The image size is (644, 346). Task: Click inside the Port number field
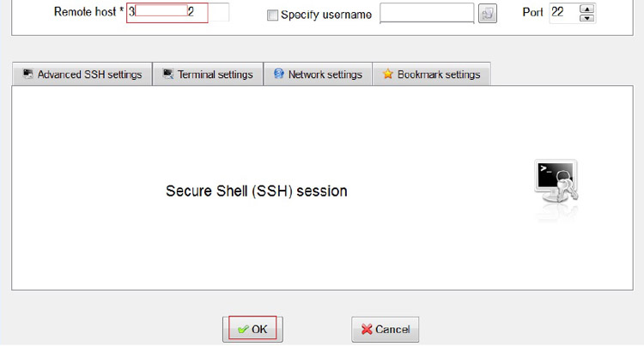click(564, 12)
